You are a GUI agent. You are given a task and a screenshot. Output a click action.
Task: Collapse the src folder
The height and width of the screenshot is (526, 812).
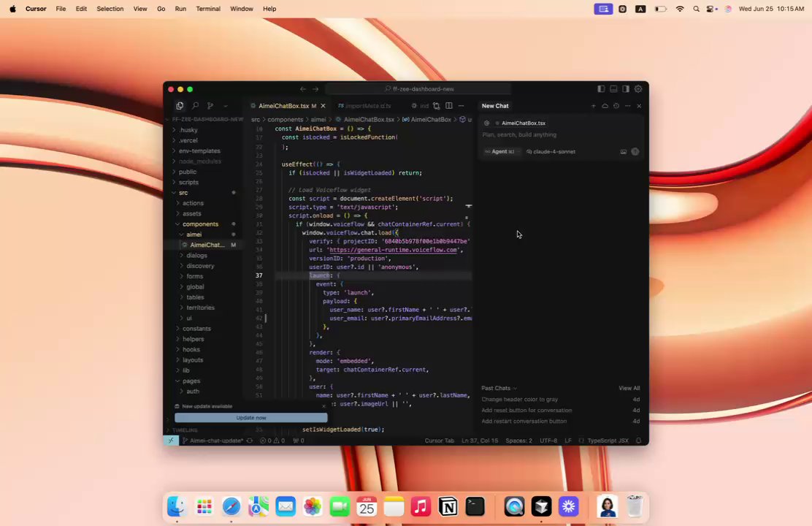click(x=204, y=193)
